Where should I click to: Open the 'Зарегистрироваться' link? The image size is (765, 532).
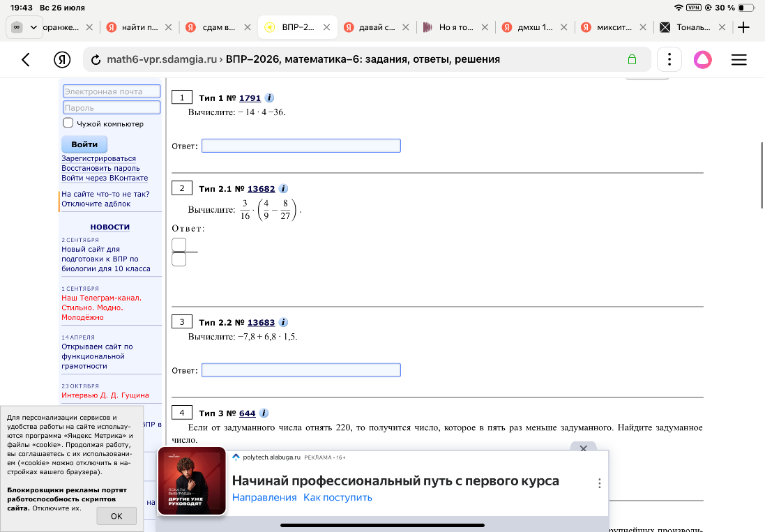point(98,158)
